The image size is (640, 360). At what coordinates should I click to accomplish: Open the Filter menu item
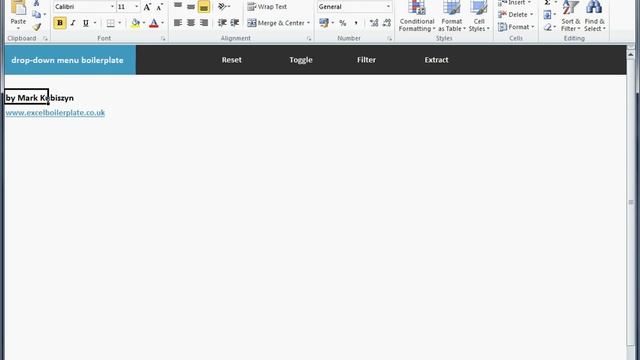pyautogui.click(x=366, y=60)
